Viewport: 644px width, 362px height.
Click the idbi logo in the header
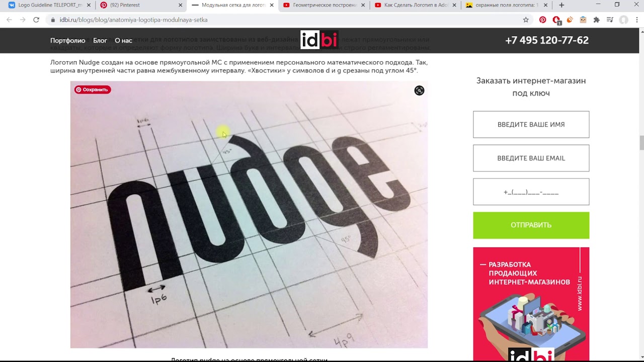tap(319, 40)
